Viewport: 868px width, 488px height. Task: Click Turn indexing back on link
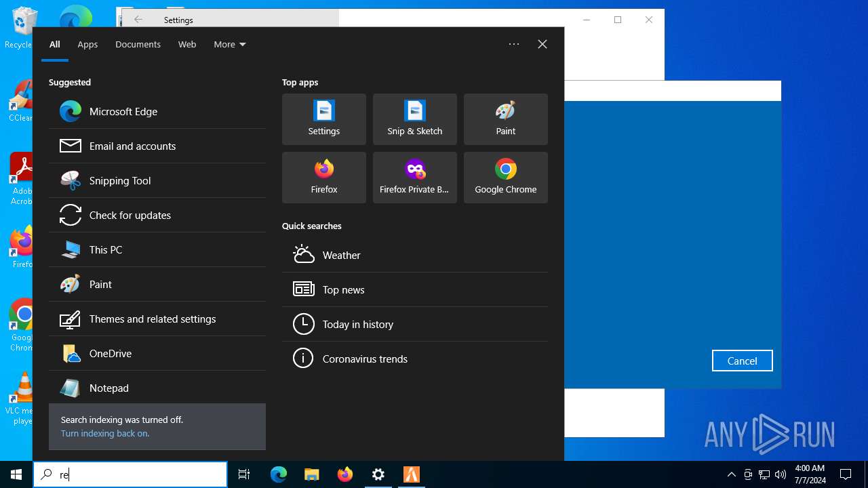coord(105,433)
